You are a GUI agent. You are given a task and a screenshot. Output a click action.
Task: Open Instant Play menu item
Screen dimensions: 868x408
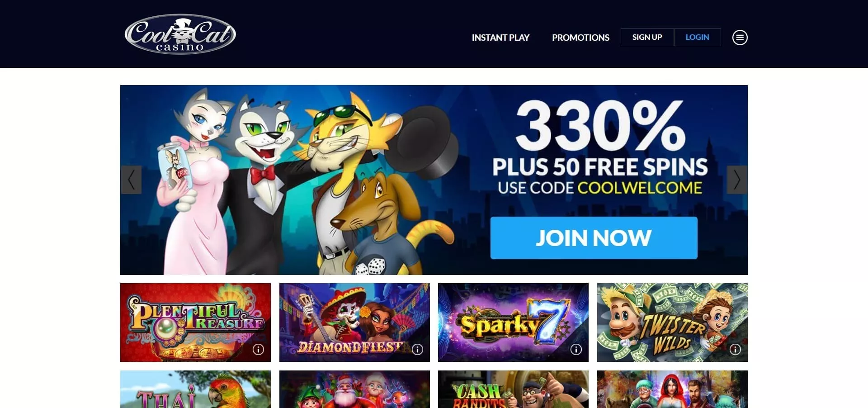[500, 38]
